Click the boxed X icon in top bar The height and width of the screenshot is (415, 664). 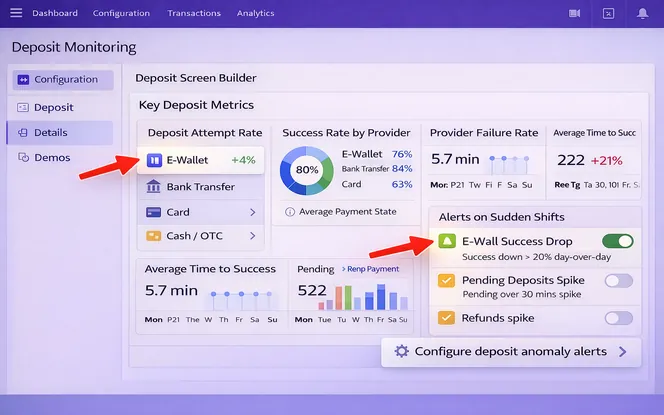608,14
